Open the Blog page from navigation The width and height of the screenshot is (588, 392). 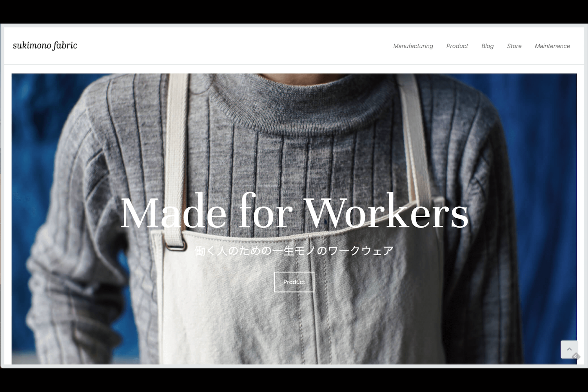[x=487, y=46]
